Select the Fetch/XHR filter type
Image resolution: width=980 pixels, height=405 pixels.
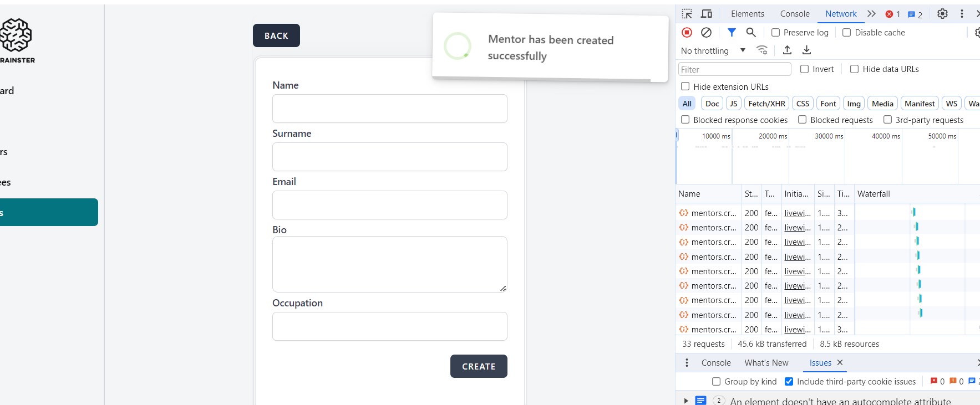766,104
